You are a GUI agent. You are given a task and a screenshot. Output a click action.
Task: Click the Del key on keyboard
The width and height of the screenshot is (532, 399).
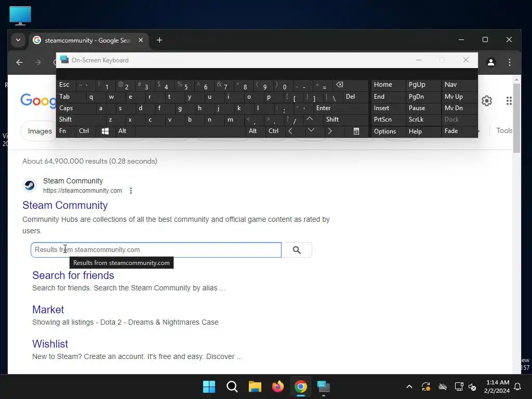coord(355,97)
